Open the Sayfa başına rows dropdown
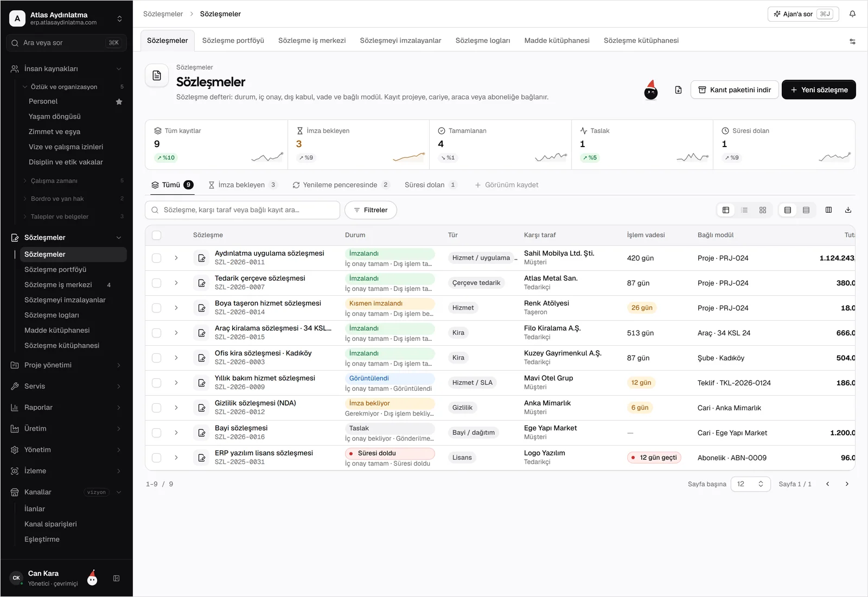The width and height of the screenshot is (868, 597). pyautogui.click(x=750, y=484)
